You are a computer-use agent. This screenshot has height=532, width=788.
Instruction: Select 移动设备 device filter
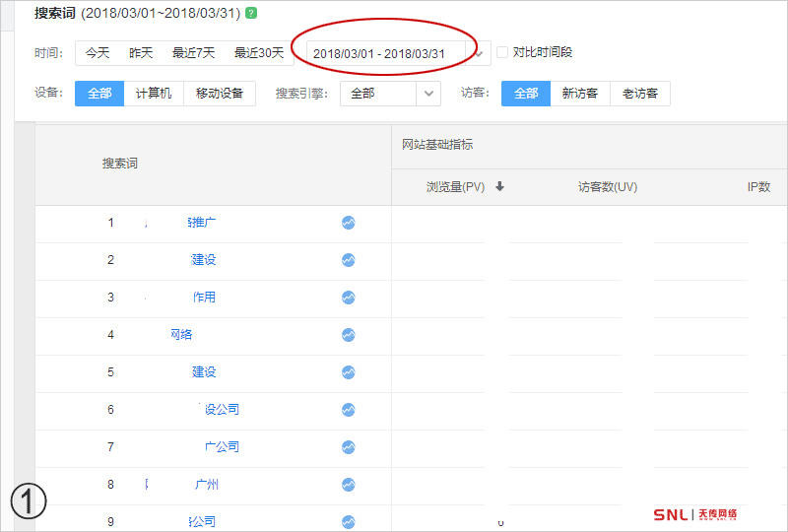pos(220,94)
